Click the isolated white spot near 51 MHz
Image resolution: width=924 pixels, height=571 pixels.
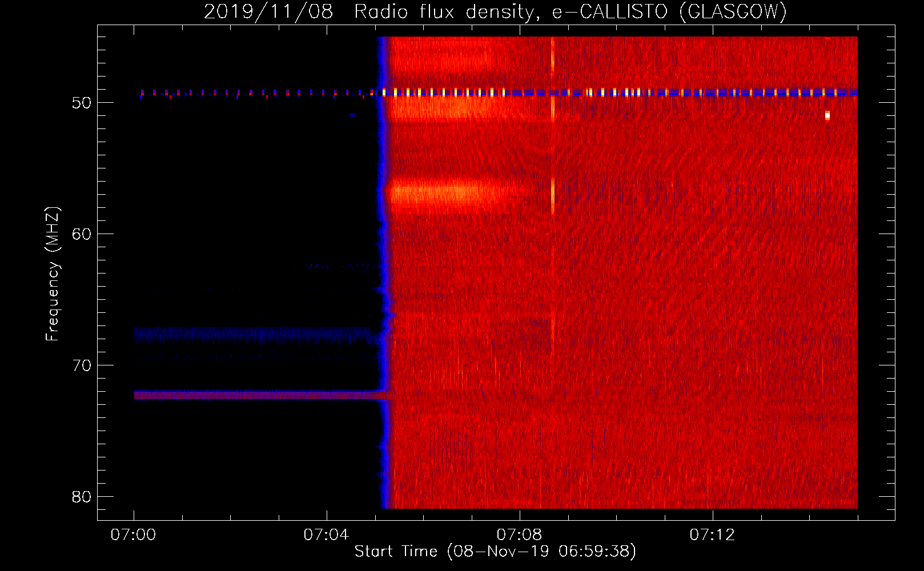point(827,116)
